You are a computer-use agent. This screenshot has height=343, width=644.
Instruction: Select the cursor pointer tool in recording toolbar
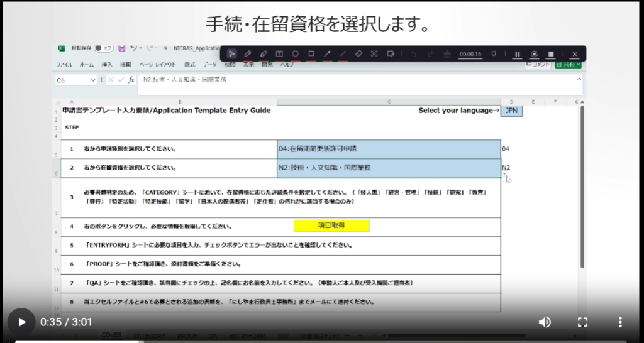232,54
